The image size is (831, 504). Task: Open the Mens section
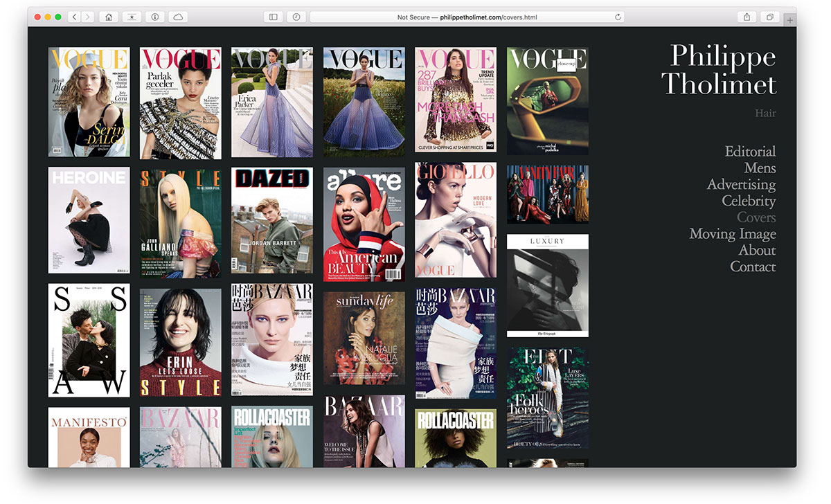(760, 168)
